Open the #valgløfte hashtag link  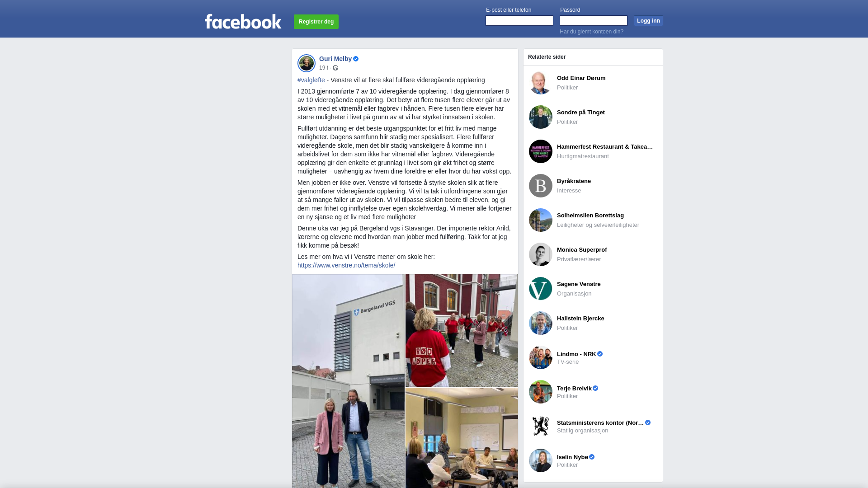pyautogui.click(x=311, y=80)
